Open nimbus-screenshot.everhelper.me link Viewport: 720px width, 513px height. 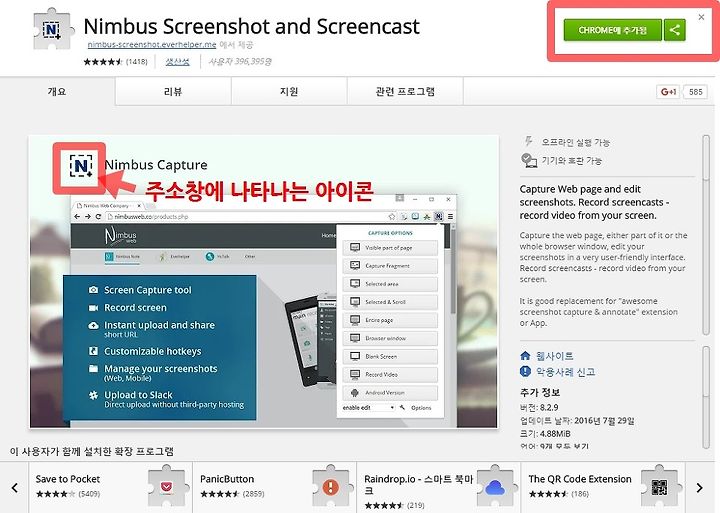point(152,45)
